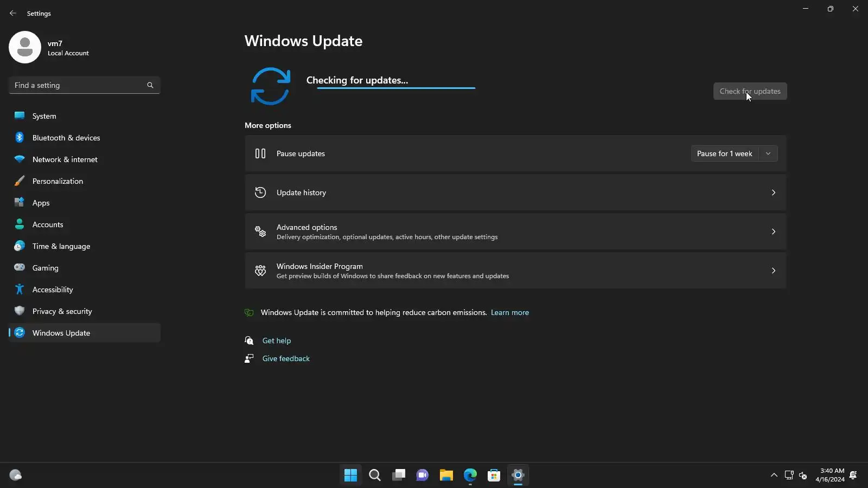Image resolution: width=868 pixels, height=488 pixels.
Task: Click the System monitor icon in sidebar
Action: pyautogui.click(x=20, y=115)
